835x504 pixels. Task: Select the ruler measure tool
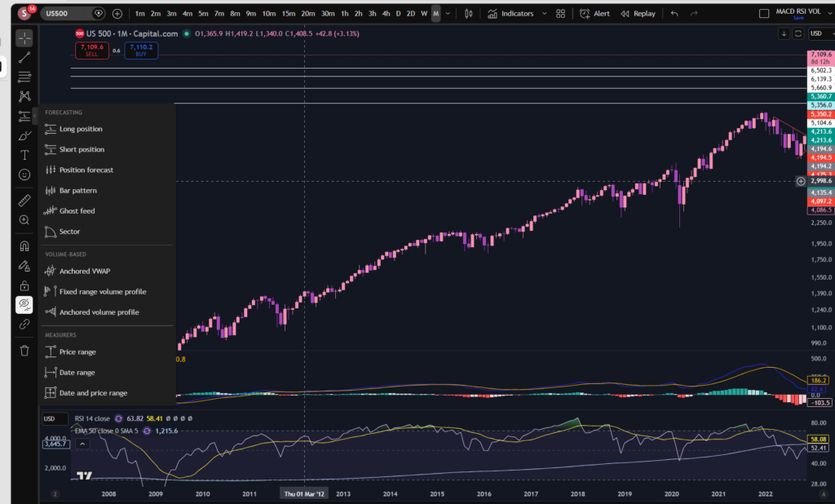click(24, 201)
